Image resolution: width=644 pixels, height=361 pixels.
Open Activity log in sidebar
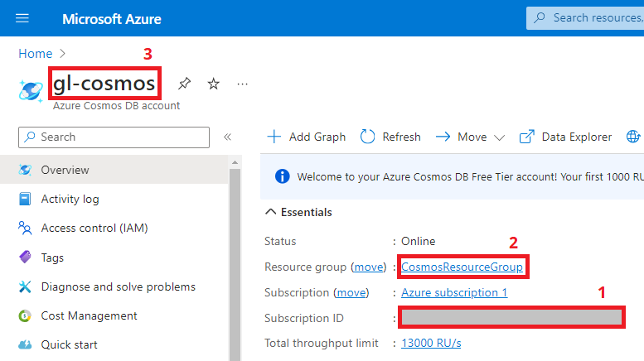70,199
